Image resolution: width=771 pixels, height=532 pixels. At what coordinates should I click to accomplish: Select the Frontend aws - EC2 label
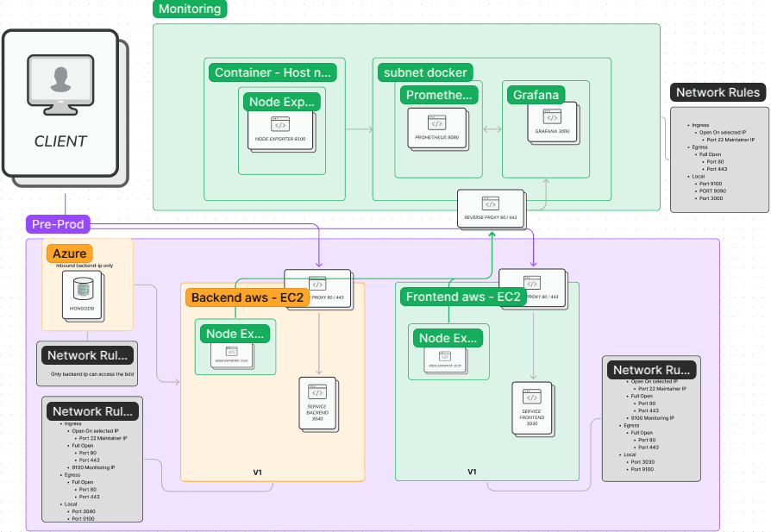(x=462, y=296)
